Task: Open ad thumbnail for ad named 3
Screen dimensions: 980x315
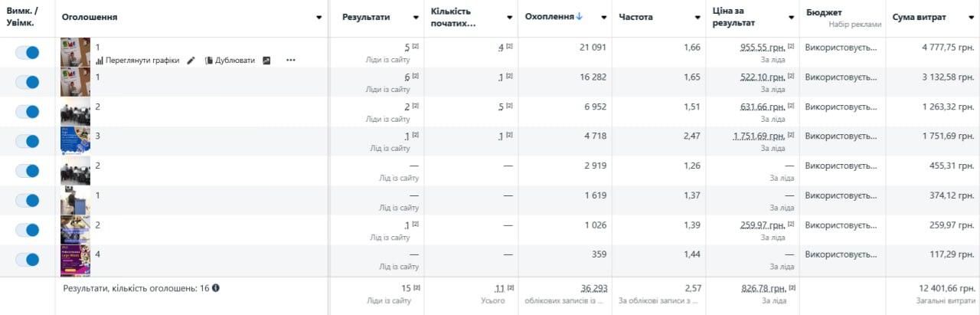Action: (75, 141)
